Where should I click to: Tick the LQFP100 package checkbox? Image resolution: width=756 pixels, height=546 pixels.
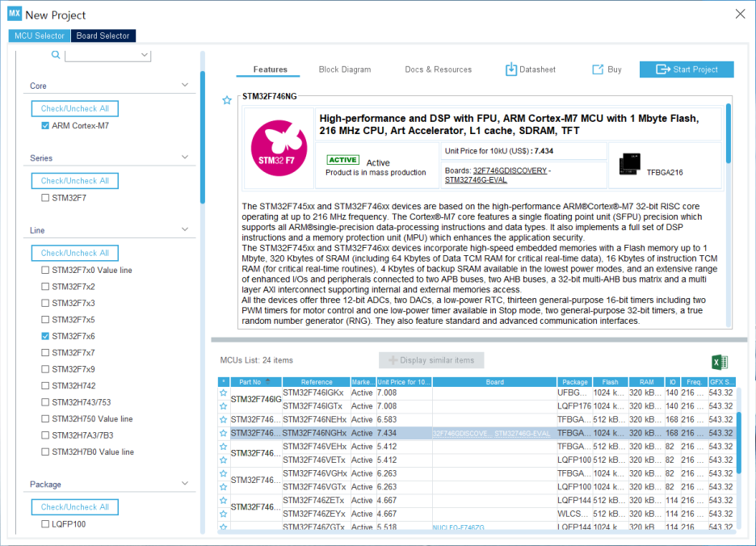coord(45,524)
